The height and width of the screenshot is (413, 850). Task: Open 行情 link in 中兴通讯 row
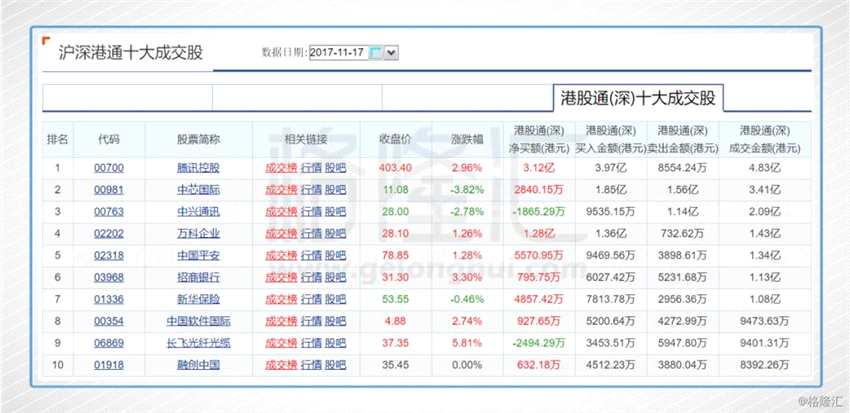(311, 212)
